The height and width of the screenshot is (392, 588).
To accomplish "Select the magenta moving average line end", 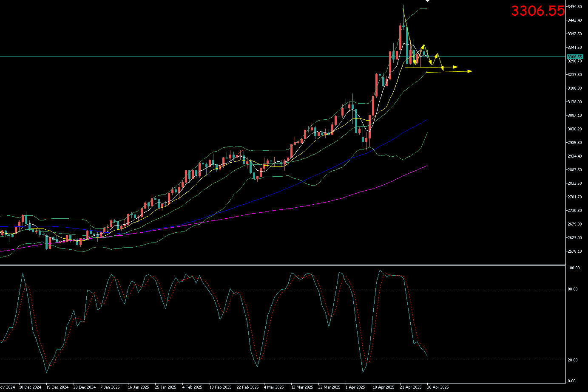I will click(x=426, y=166).
